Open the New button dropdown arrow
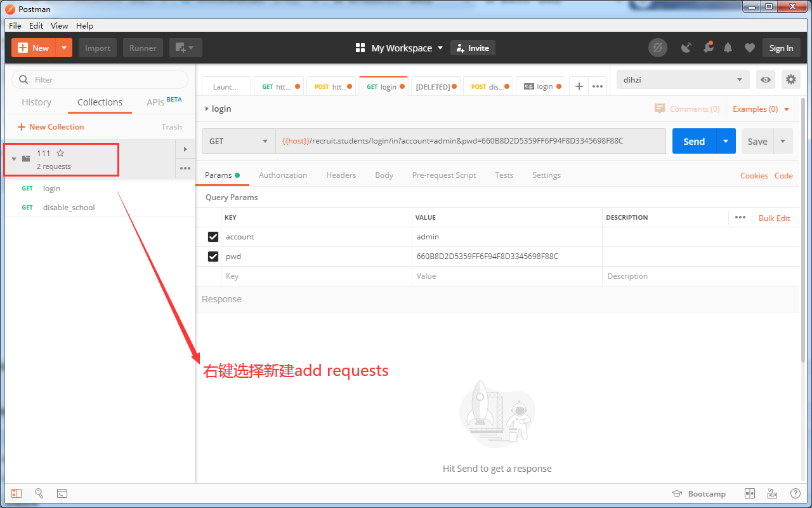Screen dimensions: 812x508 click(64, 48)
